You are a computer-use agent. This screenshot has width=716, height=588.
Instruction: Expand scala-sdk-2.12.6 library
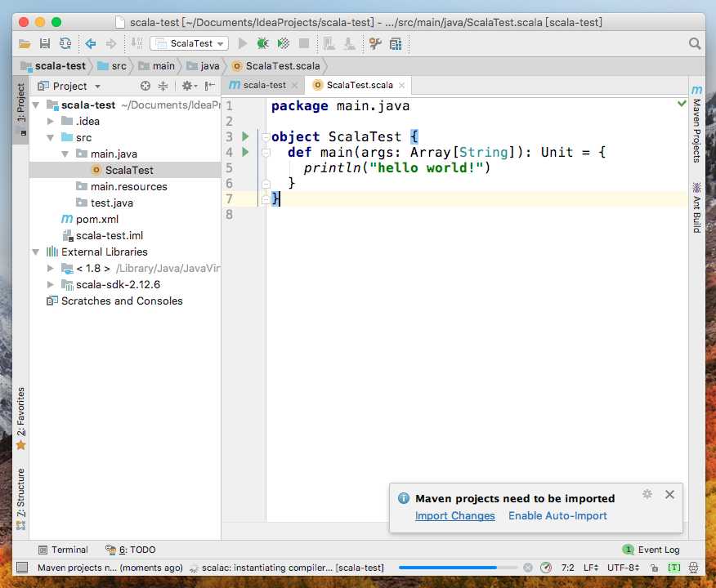click(51, 285)
